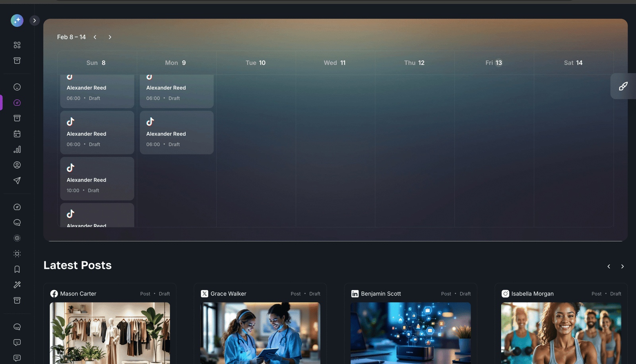Open the four-squares dashboard grid icon
The width and height of the screenshot is (636, 364).
pos(17,45)
